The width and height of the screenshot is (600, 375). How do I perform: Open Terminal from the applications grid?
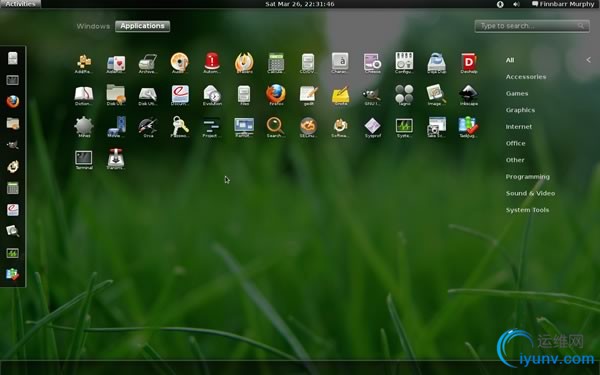click(84, 159)
